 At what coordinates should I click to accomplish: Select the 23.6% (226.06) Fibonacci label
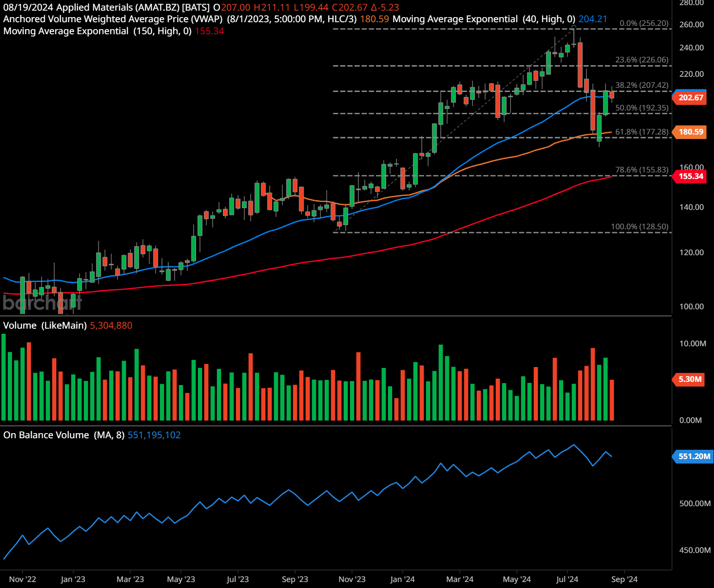point(642,60)
